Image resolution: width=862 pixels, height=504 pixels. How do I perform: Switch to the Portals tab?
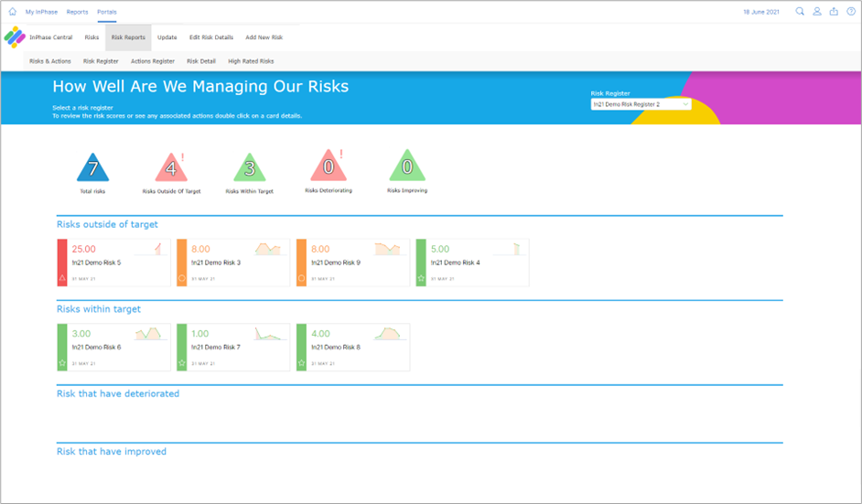(107, 12)
